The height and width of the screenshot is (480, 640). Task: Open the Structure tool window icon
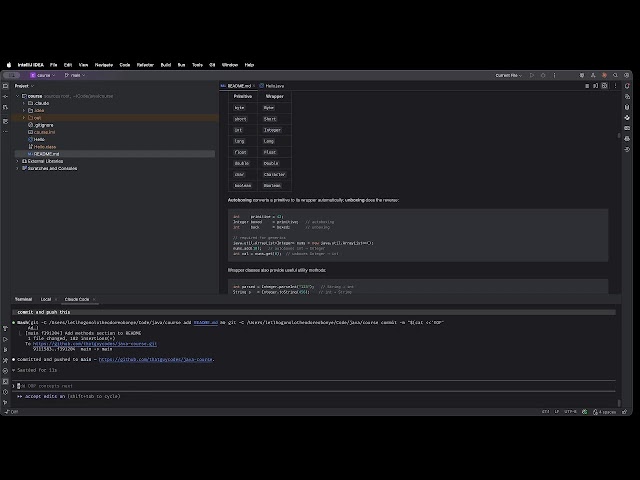point(5,121)
